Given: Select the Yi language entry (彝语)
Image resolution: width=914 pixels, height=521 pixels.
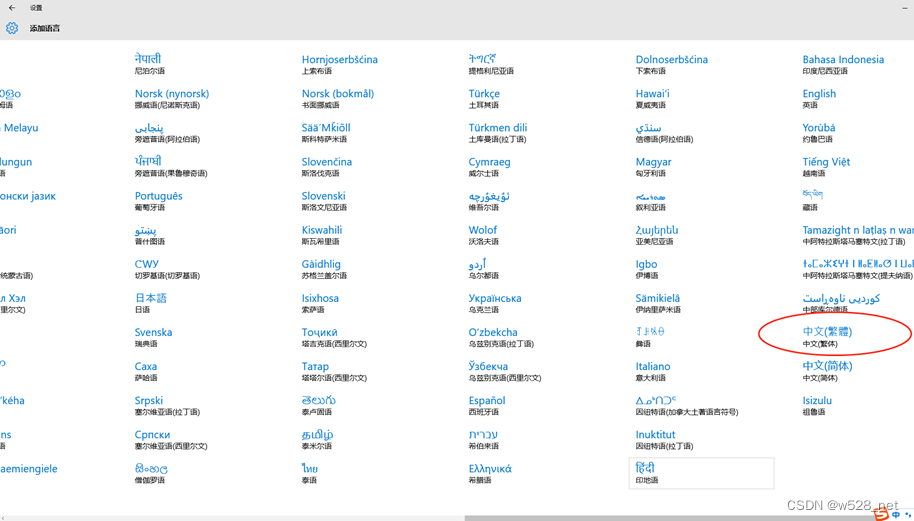Looking at the screenshot, I should coord(650,337).
